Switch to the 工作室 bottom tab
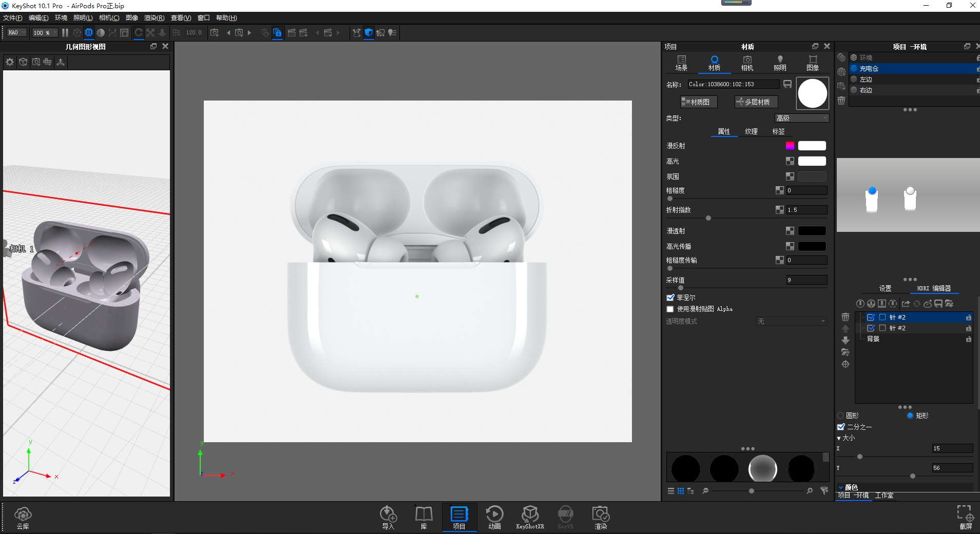The image size is (980, 534). [x=884, y=496]
